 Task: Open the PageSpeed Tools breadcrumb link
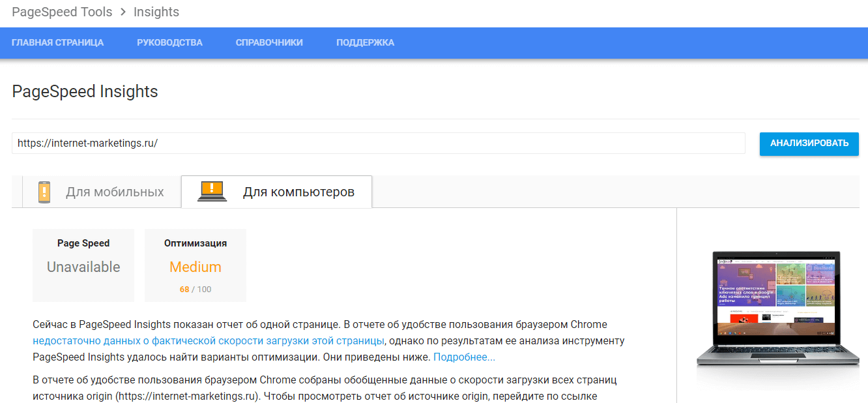click(62, 12)
